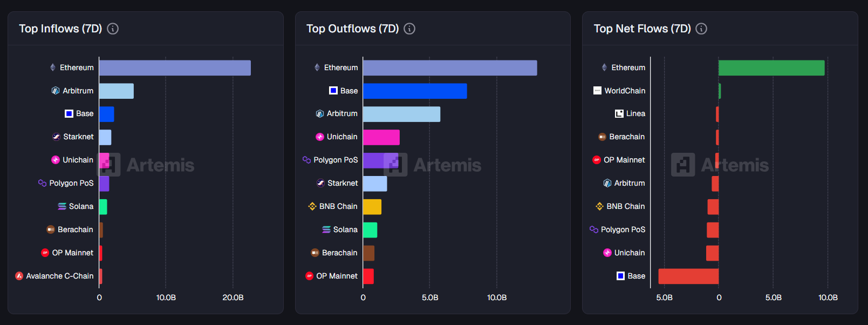Select the pink Unichain bar in Top Outflows
868x325 pixels.
[x=381, y=138]
